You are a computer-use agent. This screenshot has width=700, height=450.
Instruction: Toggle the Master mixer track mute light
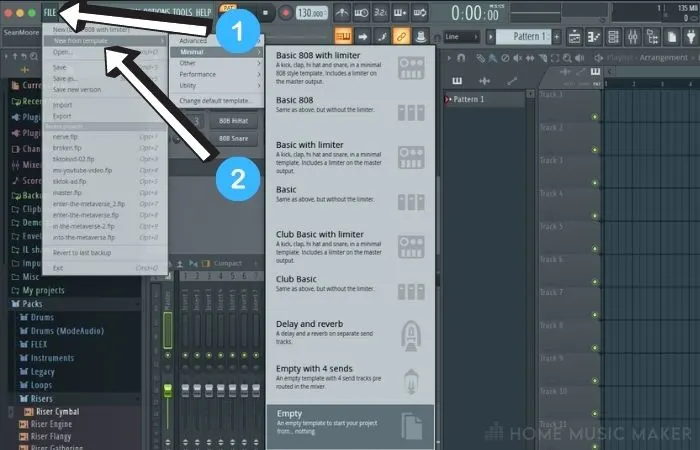(168, 355)
